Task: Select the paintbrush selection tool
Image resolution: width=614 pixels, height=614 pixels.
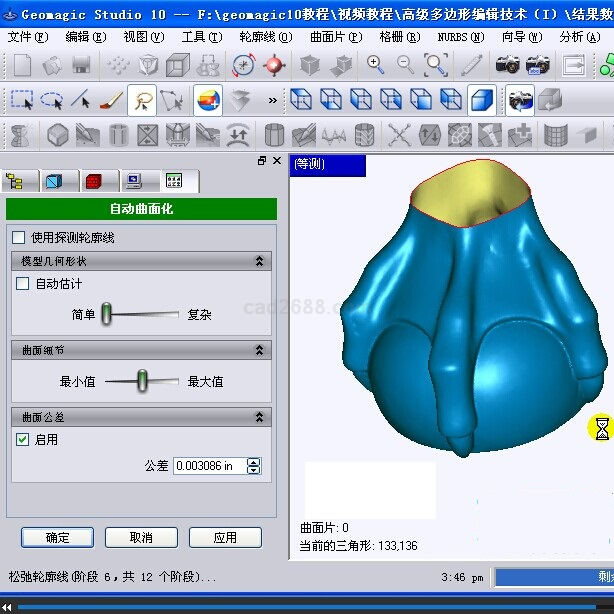Action: click(112, 100)
